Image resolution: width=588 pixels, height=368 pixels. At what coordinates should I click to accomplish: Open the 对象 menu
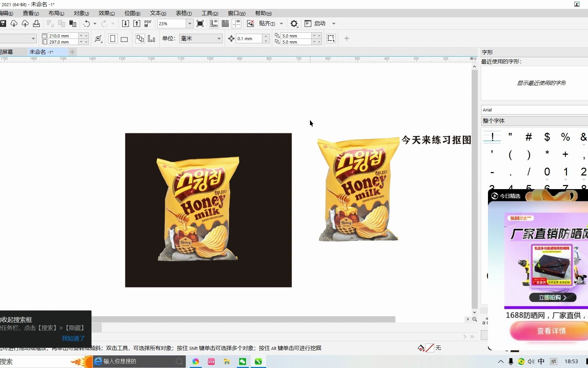(81, 13)
